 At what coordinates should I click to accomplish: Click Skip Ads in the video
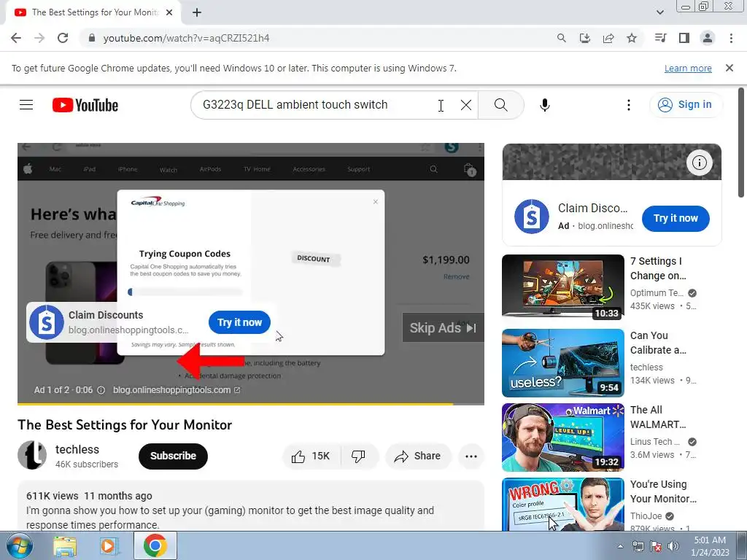click(x=443, y=327)
